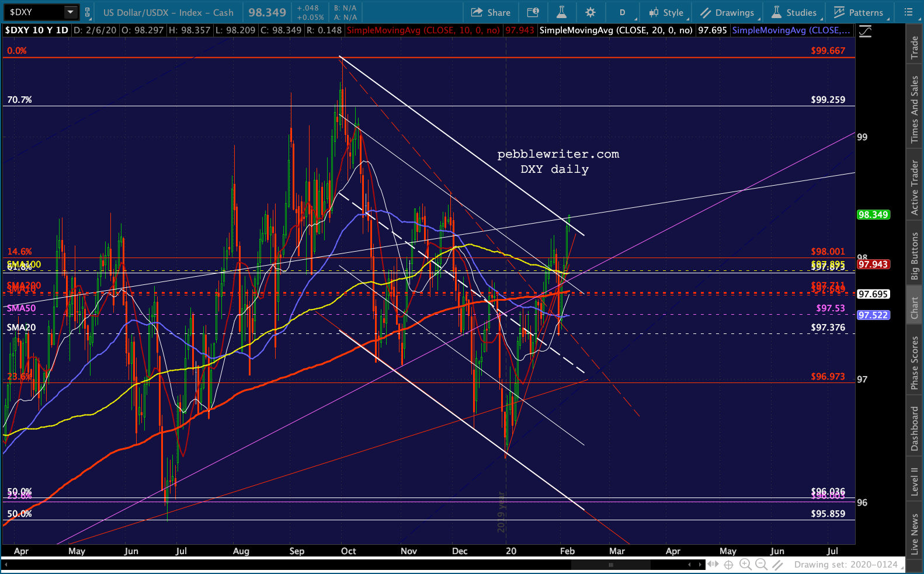The width and height of the screenshot is (924, 574).
Task: Click the US Dollar/USDX - Index - Cash description
Action: coord(168,12)
